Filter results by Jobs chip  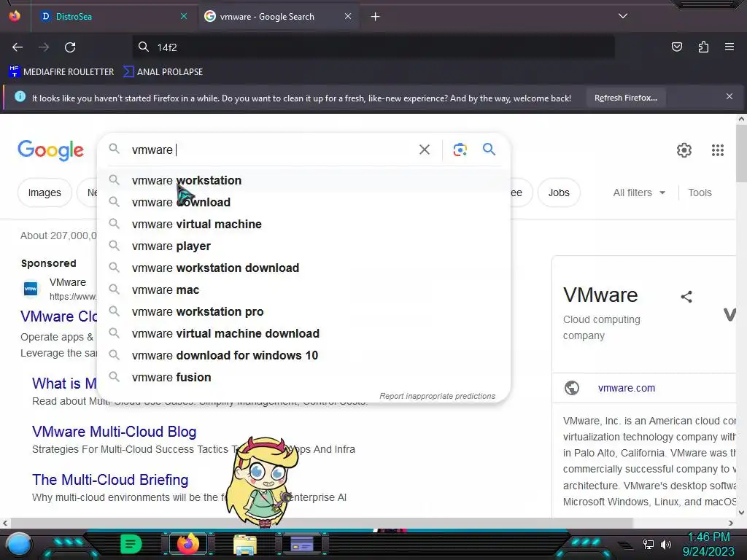(x=559, y=192)
